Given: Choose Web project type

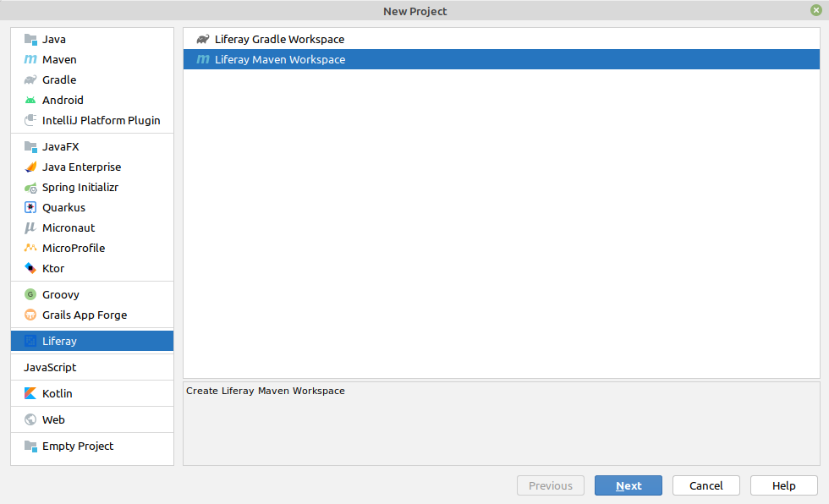Looking at the screenshot, I should click(92, 419).
